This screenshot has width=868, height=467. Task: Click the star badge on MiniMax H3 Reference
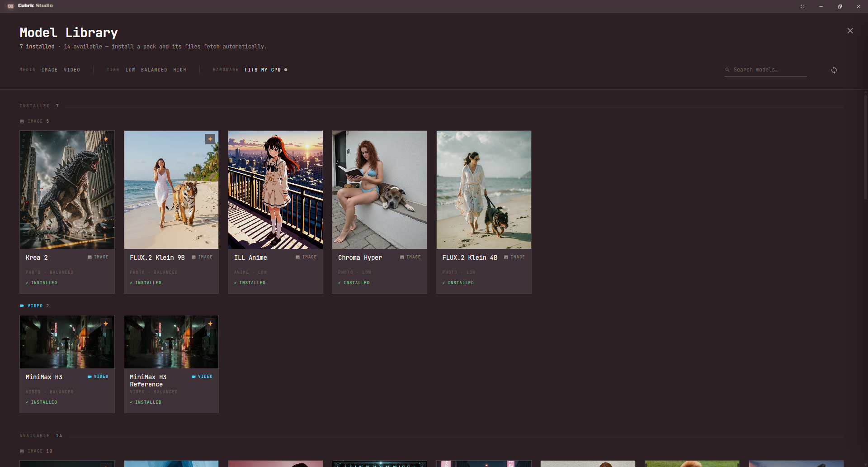(210, 324)
